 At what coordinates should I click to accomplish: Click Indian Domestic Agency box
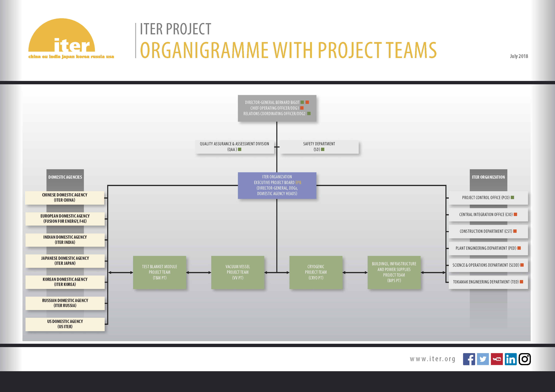tap(65, 240)
